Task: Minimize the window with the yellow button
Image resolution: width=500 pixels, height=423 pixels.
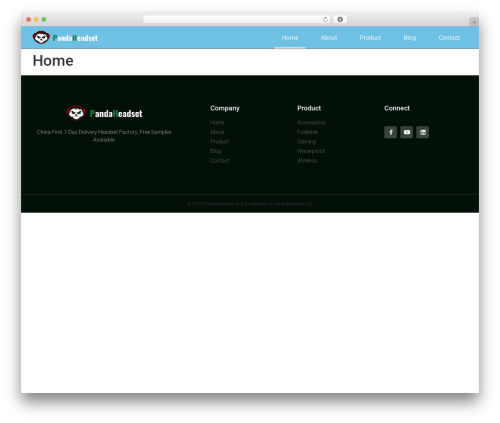Action: click(x=36, y=19)
